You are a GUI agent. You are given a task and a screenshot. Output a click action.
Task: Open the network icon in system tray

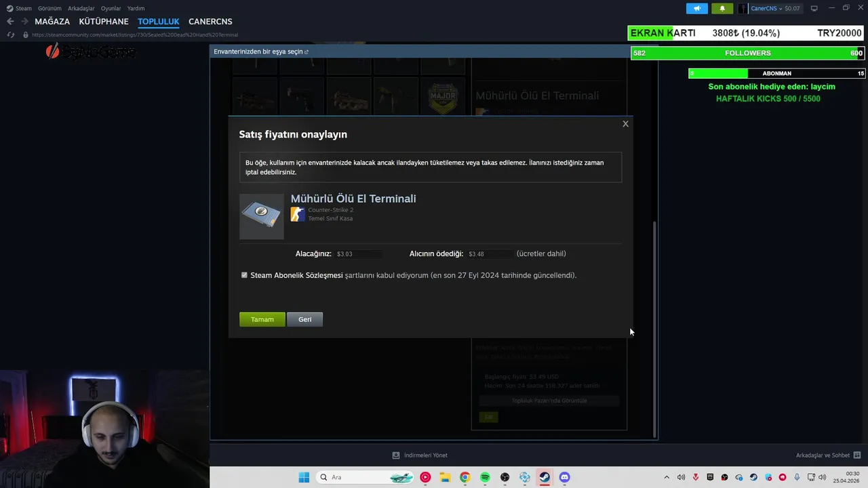[812, 477]
